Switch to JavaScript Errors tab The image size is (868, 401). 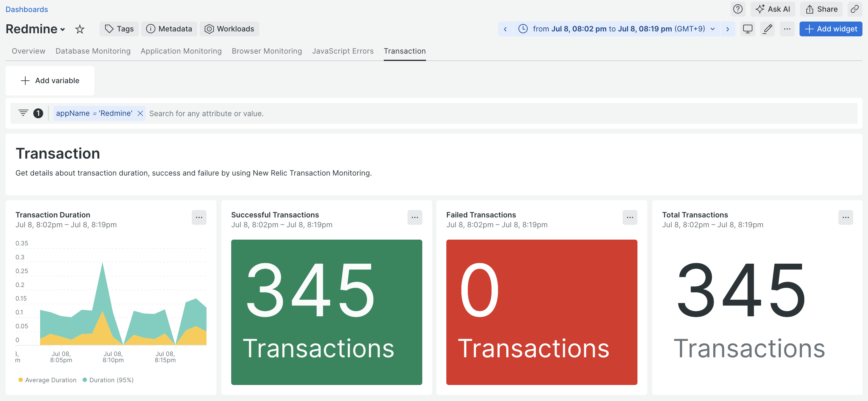[x=342, y=51]
